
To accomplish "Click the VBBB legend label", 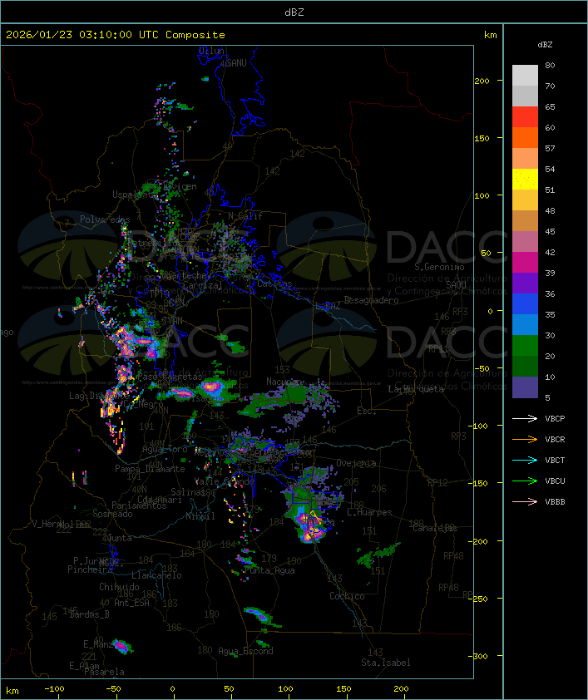I will point(555,502).
